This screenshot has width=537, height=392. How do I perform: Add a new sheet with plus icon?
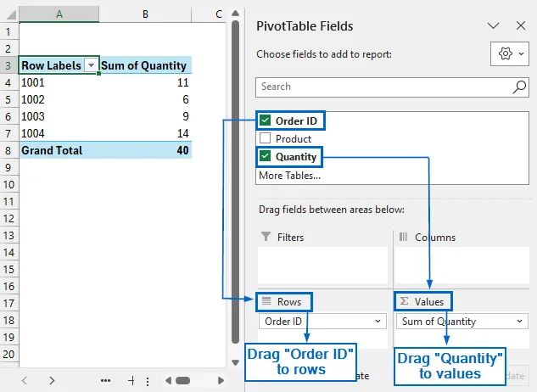point(131,380)
